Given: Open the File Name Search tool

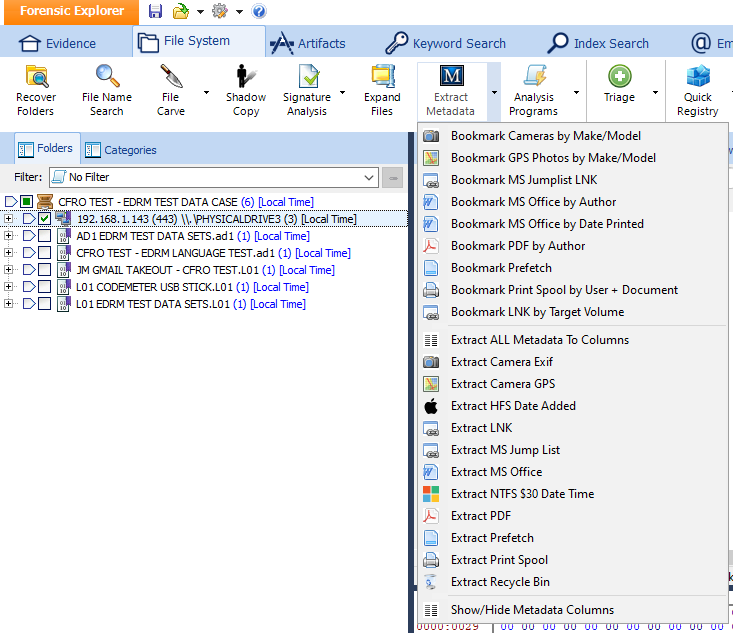Looking at the screenshot, I should coord(106,89).
